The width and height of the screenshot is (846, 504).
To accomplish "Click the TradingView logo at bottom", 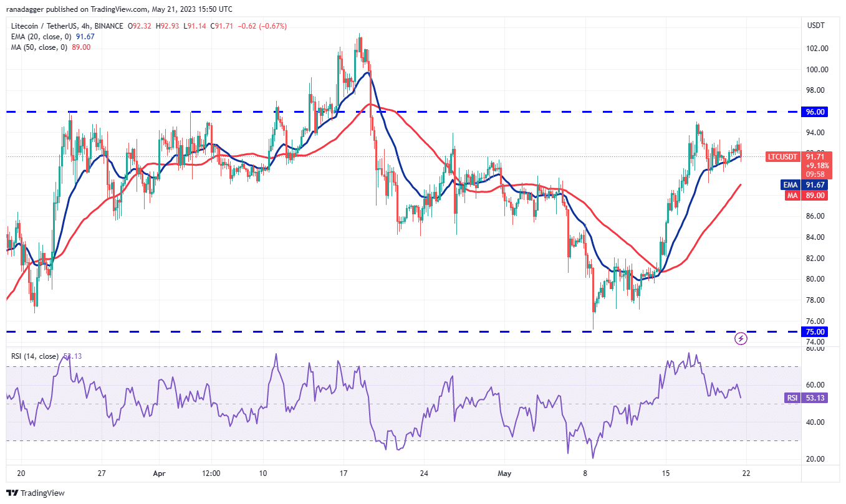I will pos(36,493).
